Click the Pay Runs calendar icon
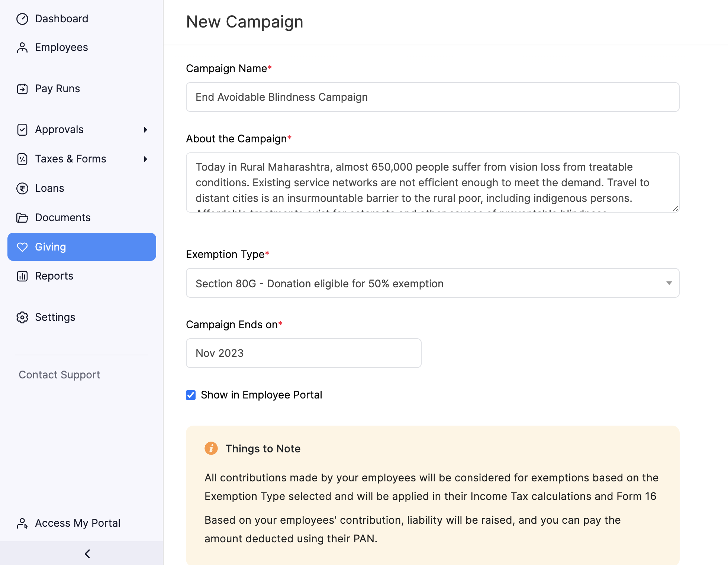The image size is (728, 565). [x=22, y=89]
